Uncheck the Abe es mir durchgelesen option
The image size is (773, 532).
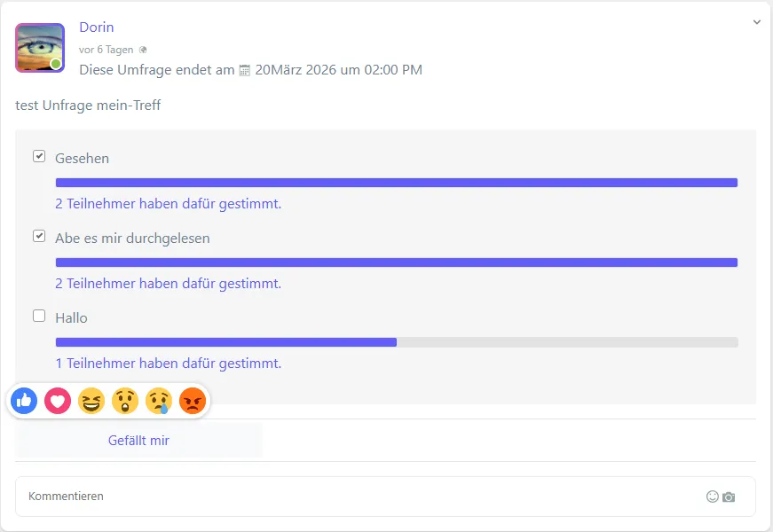pos(39,236)
